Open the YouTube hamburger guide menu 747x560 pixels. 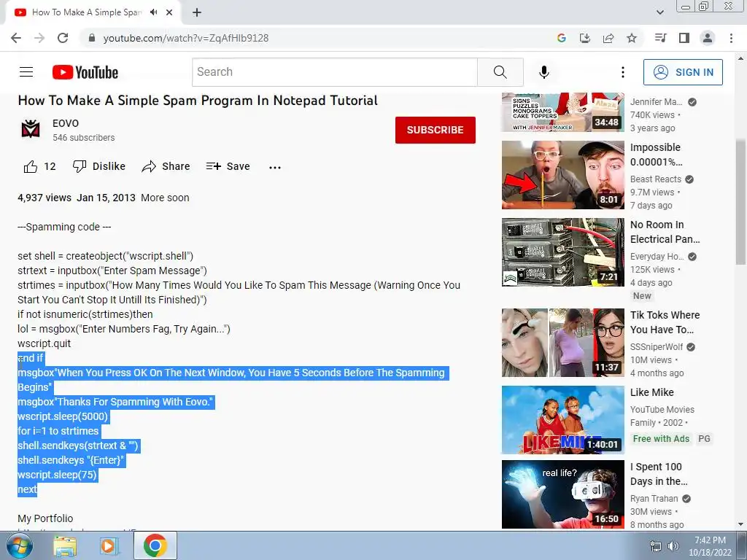click(26, 72)
